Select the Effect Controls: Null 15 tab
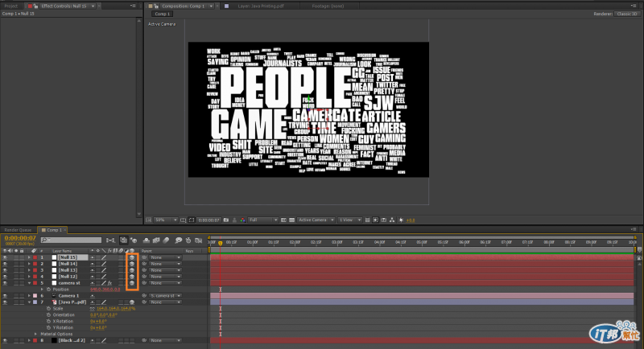 (64, 6)
